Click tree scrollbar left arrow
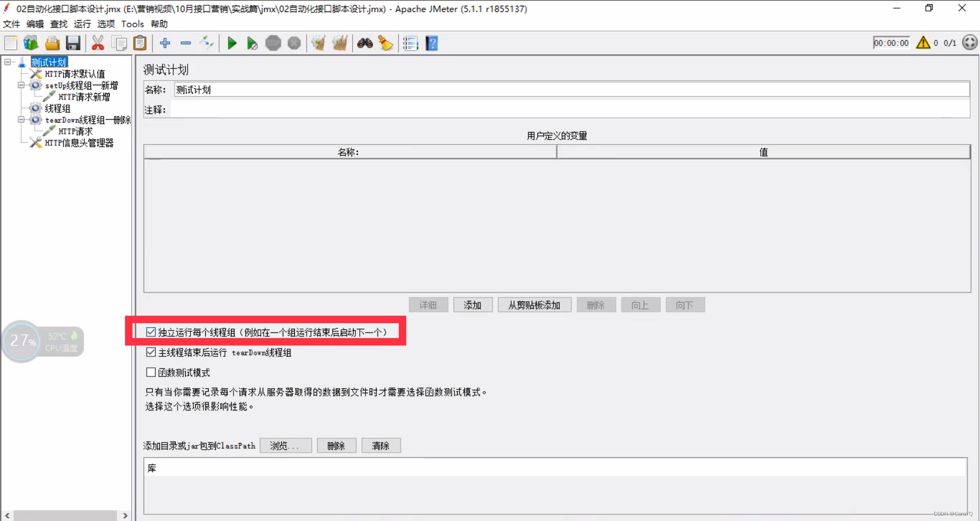 click(7, 515)
